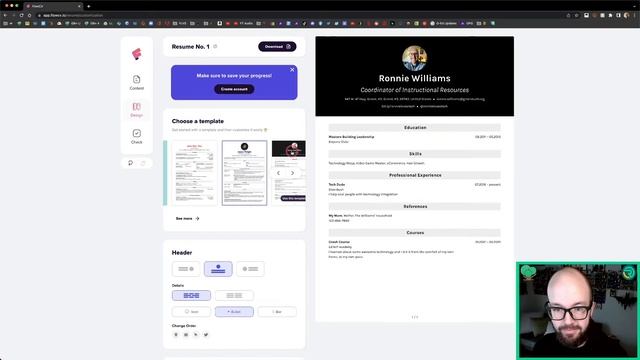Click the See more templates link
Viewport: 640px width, 360px height.
pyautogui.click(x=187, y=218)
